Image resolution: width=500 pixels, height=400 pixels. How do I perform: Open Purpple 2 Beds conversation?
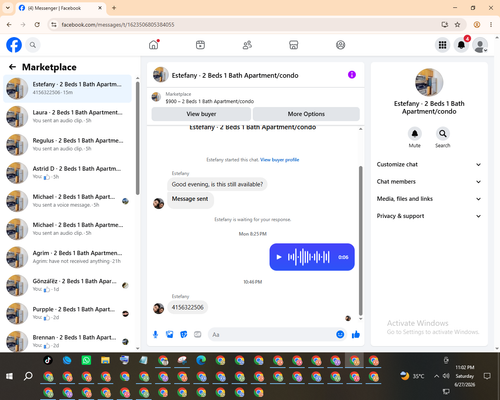67,313
